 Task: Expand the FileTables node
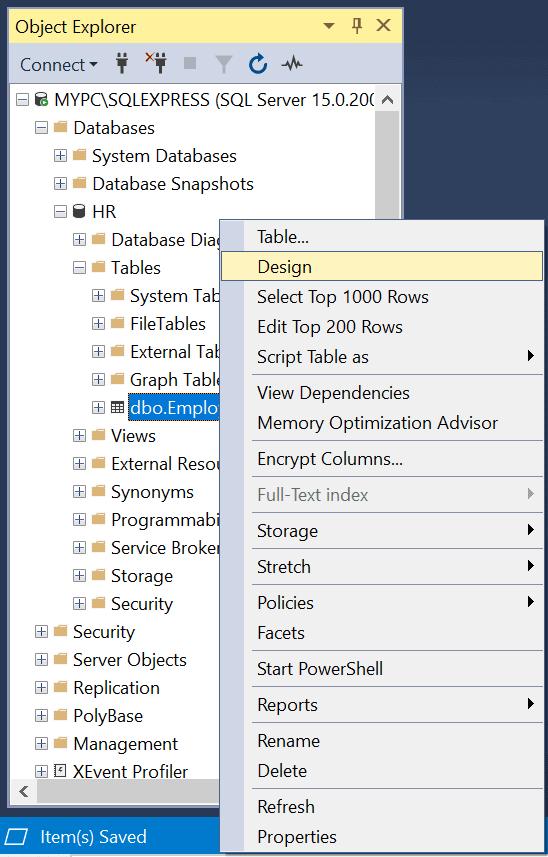click(x=98, y=324)
